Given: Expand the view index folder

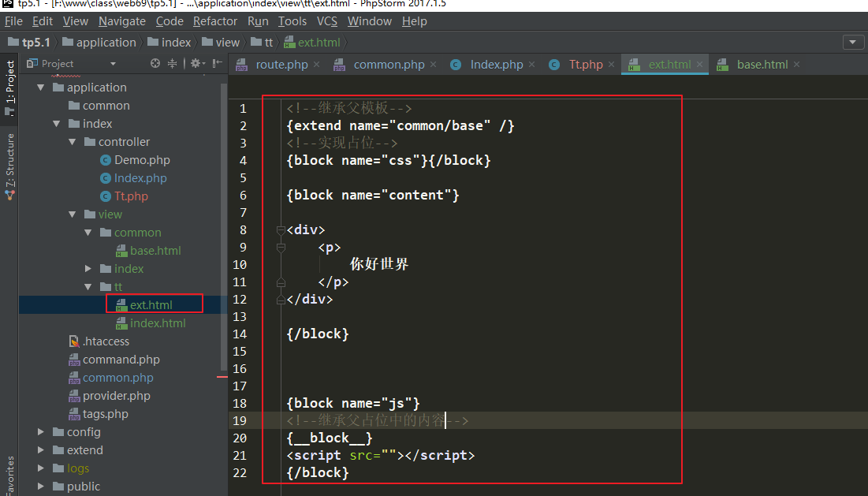Looking at the screenshot, I should tap(88, 268).
